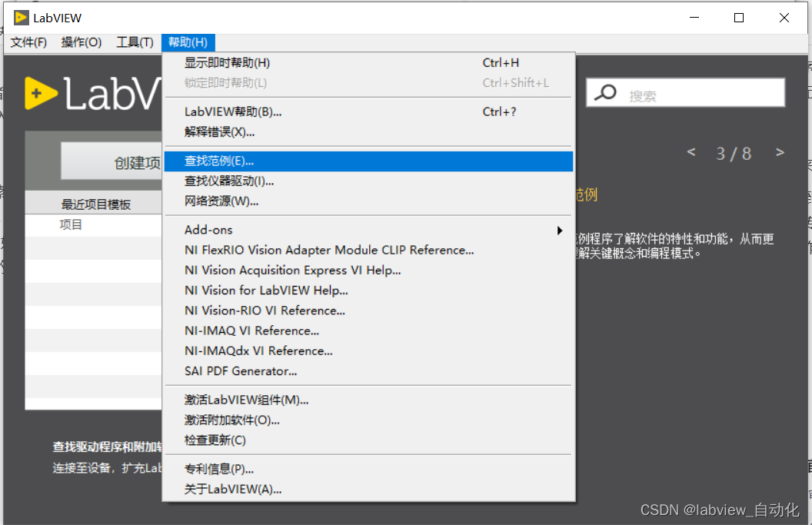Click the 创建项目 button
This screenshot has height=525, width=812.
point(111,161)
